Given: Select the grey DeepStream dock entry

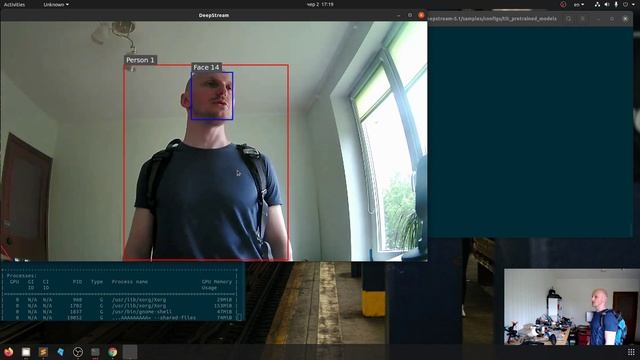Looking at the screenshot, I should point(130,352).
